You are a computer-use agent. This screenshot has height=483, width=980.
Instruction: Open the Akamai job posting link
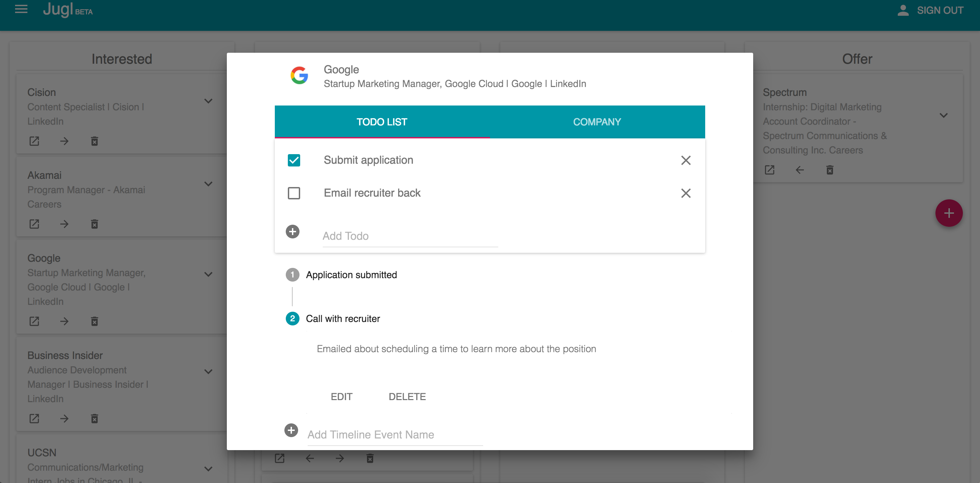click(x=34, y=224)
